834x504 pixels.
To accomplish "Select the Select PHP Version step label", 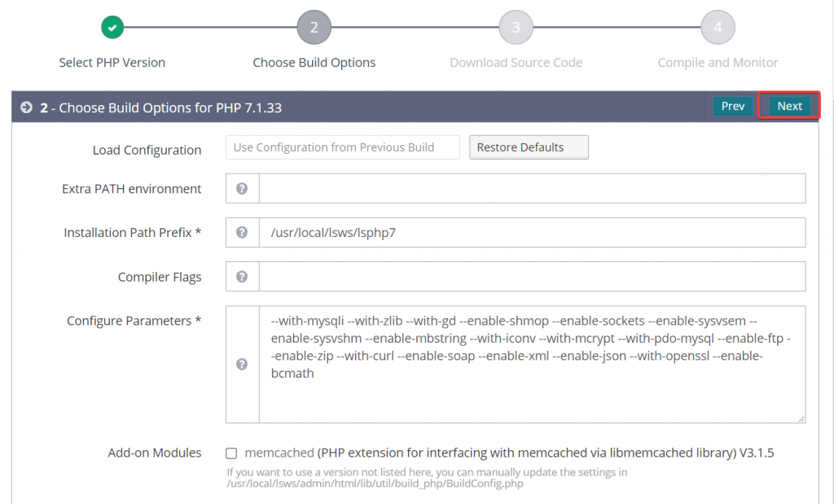I will point(112,63).
